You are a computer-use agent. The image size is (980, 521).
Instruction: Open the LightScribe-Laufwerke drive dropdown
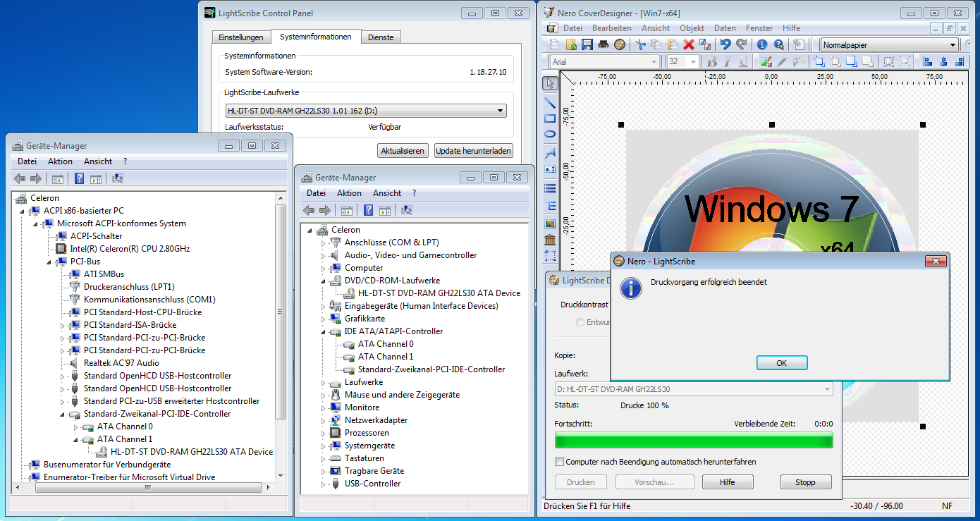click(501, 111)
